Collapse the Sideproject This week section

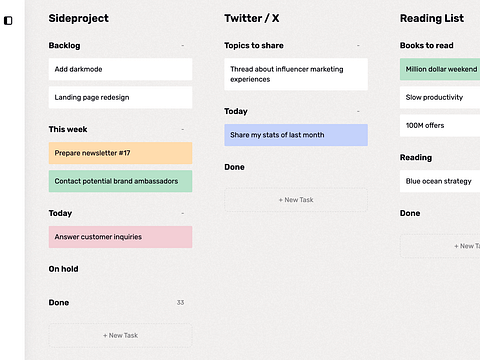[182, 129]
